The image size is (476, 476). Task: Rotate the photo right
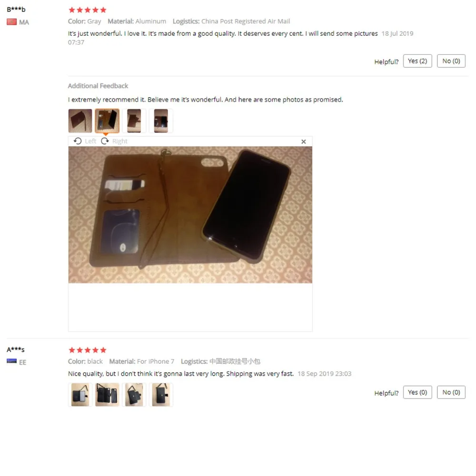click(114, 141)
